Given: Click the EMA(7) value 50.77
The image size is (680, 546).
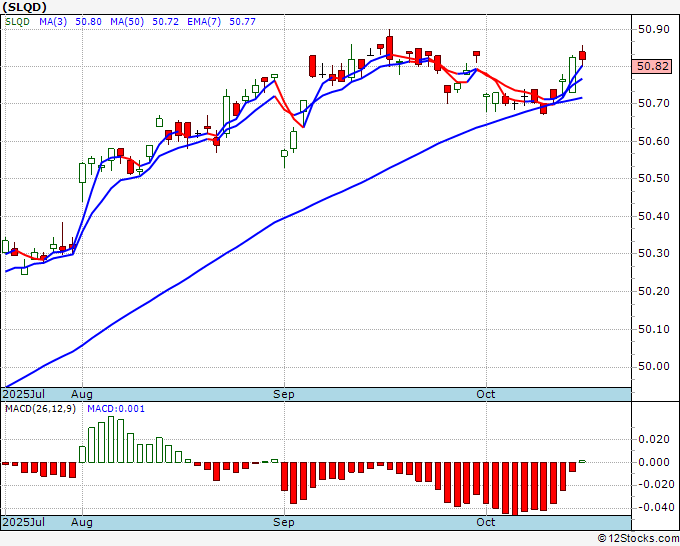Looking at the screenshot, I should point(242,22).
